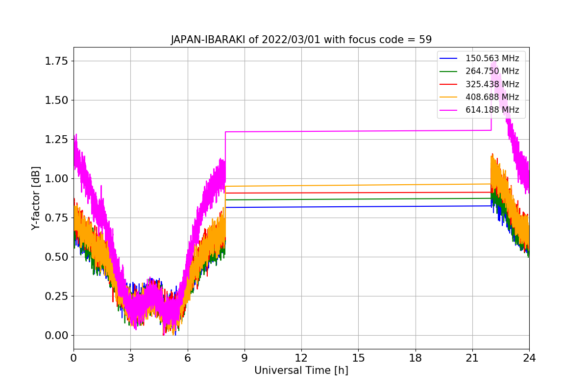Click the x-axis tick label 0
This screenshot has height=392, width=588.
point(73,358)
